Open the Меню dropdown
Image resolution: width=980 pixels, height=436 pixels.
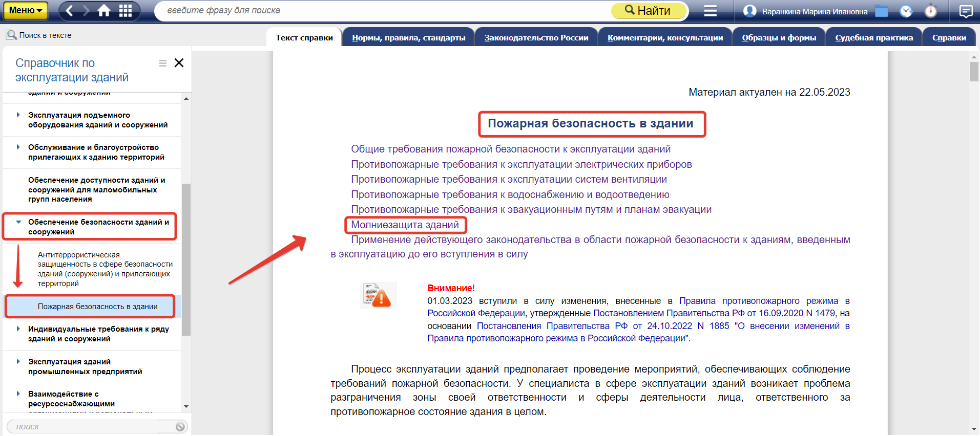[25, 10]
